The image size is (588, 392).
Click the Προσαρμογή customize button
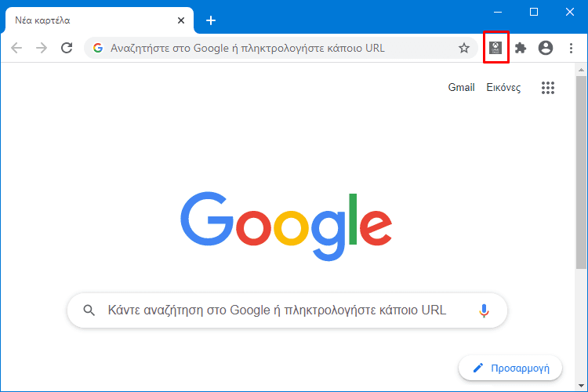(510, 368)
